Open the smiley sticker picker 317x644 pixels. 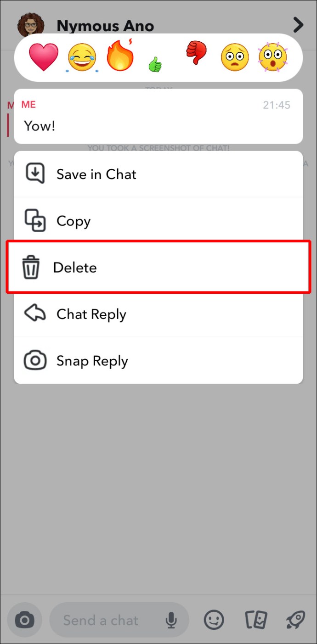(x=214, y=621)
